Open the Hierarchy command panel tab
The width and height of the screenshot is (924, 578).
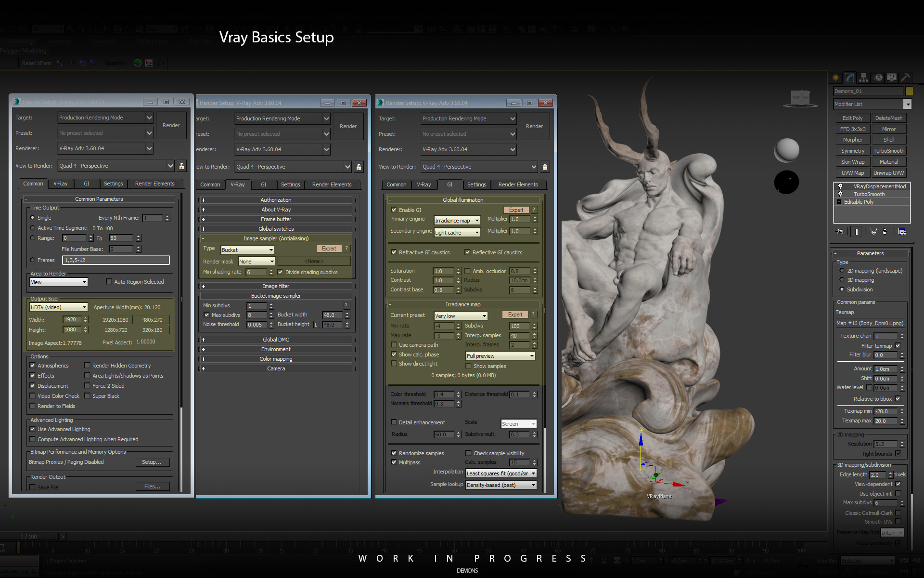864,78
